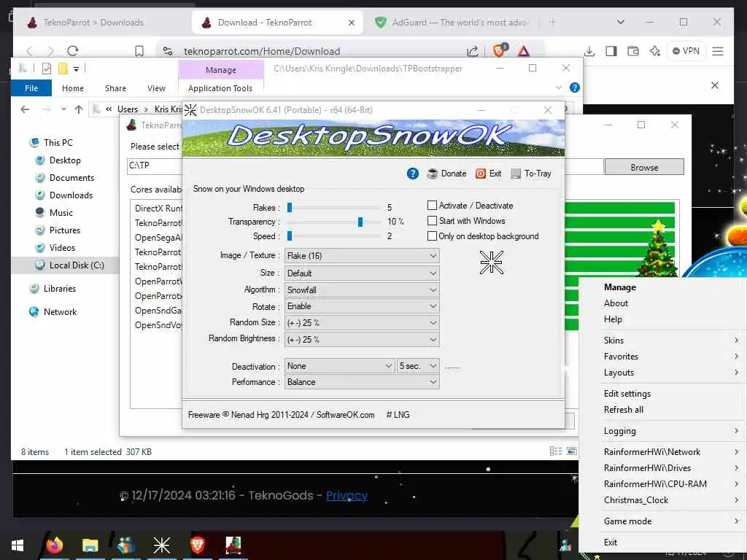Click File Explorer help question icon
The width and height of the screenshot is (747, 560).
pos(575,87)
